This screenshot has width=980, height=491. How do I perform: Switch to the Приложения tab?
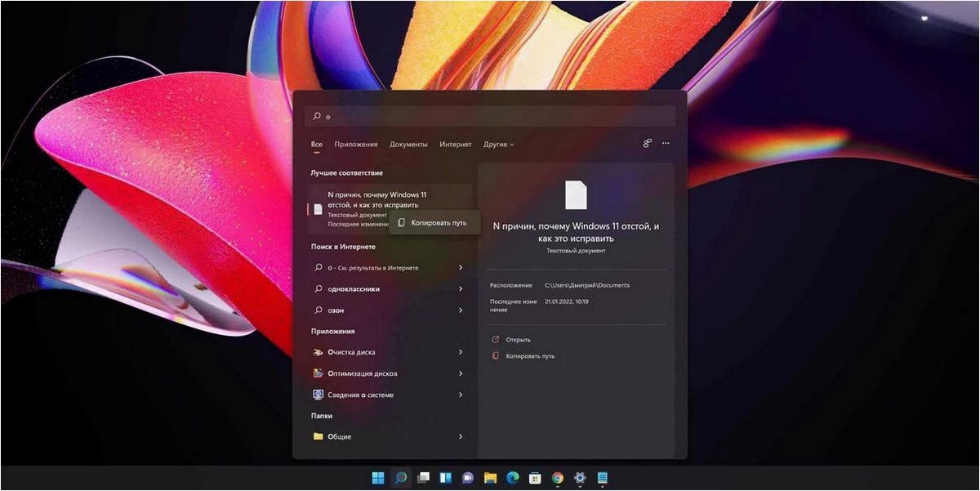click(356, 145)
